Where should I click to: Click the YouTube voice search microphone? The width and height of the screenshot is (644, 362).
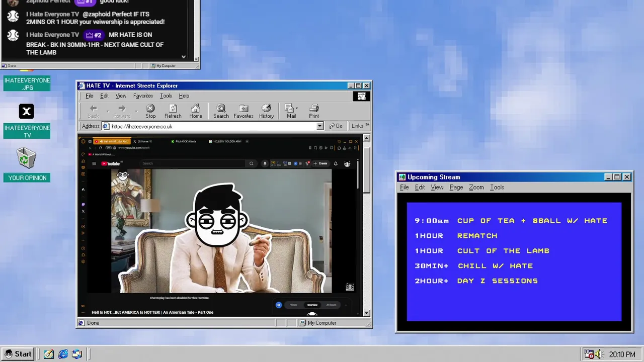(265, 163)
